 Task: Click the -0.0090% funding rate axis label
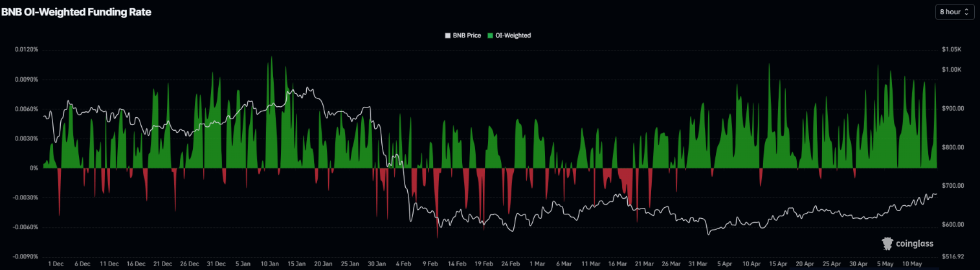coord(25,257)
